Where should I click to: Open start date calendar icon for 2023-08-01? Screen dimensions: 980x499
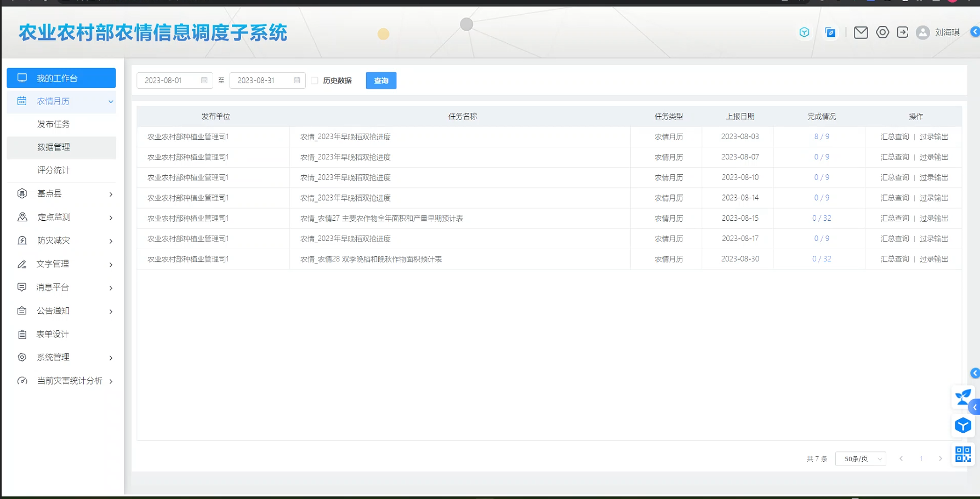tap(204, 80)
